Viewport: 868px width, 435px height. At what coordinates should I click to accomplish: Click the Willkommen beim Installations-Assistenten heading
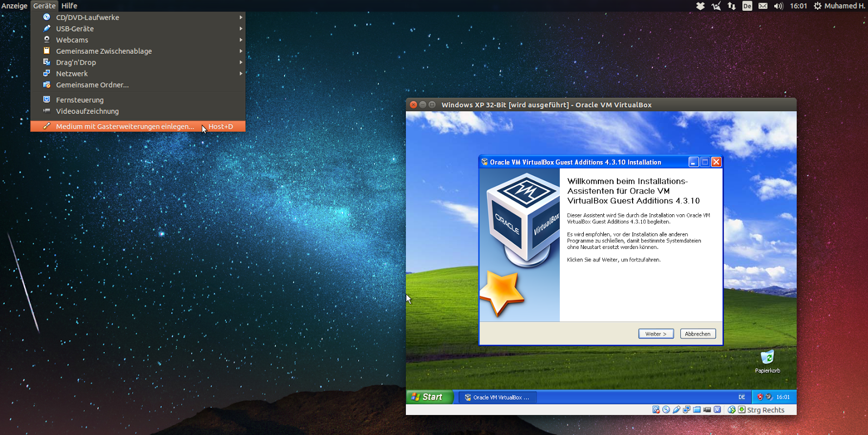tap(634, 191)
